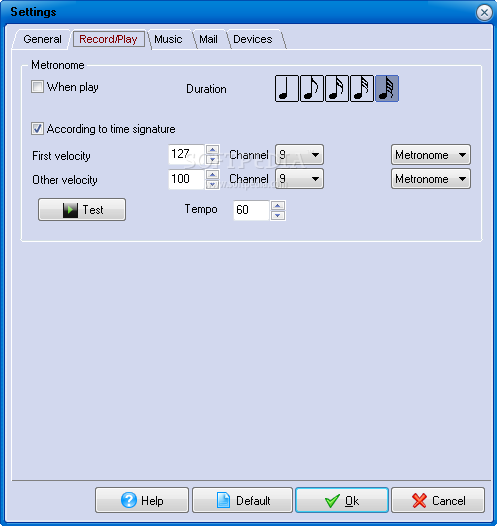
Task: Decrease Tempo with down arrow
Action: coord(278,215)
